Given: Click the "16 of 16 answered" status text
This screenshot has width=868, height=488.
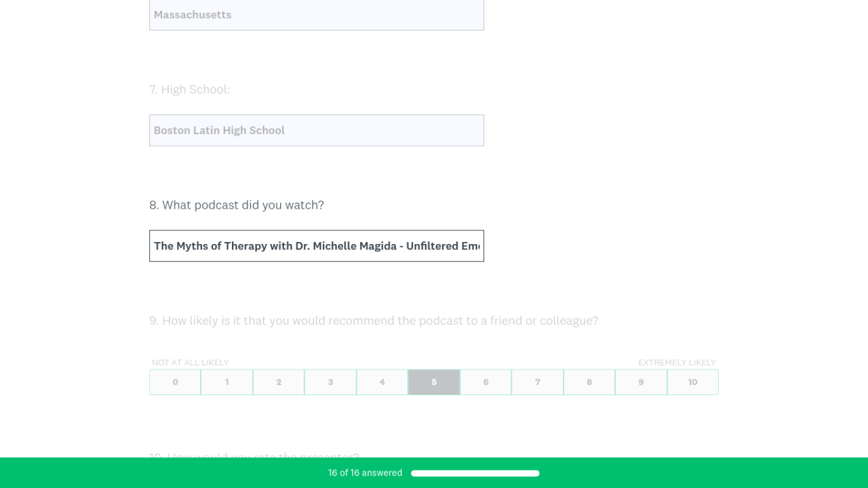Looking at the screenshot, I should coord(365,473).
